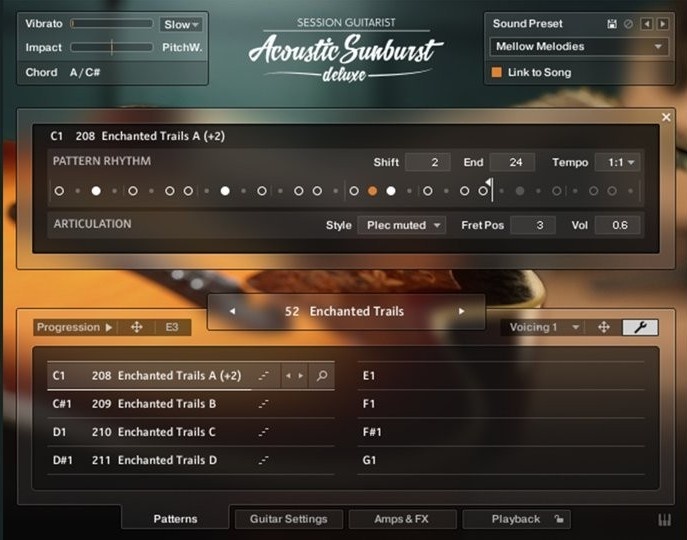Switch to the Guitar Settings tab

(x=289, y=519)
